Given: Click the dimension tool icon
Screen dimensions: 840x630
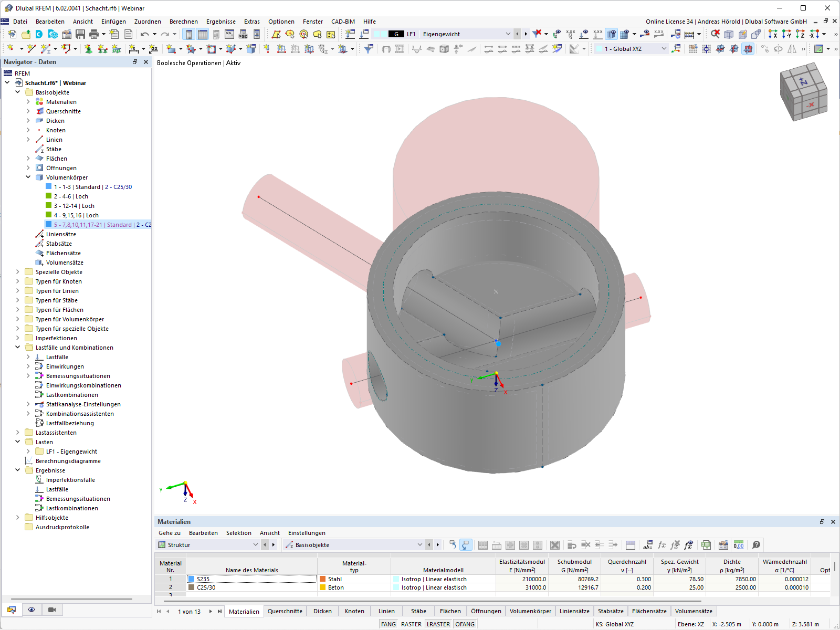Looking at the screenshot, I should click(134, 49).
